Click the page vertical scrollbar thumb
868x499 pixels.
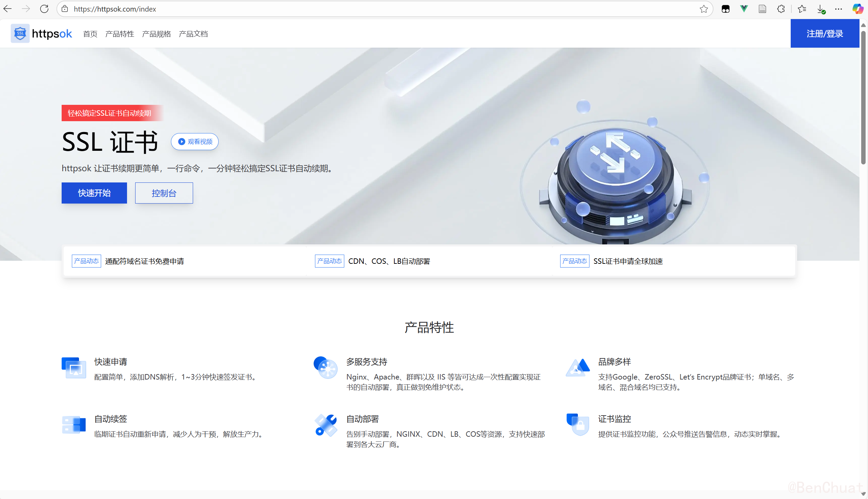(x=863, y=98)
